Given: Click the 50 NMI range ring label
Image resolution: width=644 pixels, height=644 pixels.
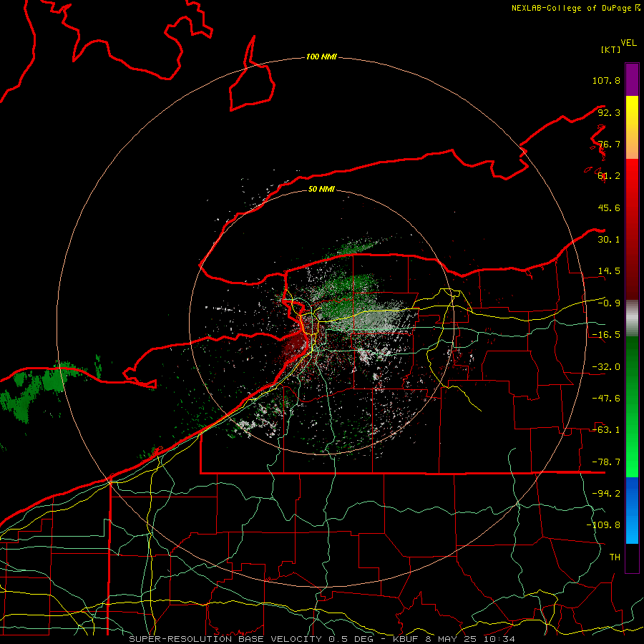Looking at the screenshot, I should tap(321, 190).
